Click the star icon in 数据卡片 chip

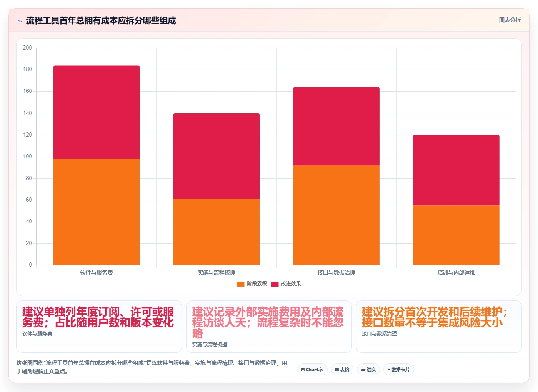point(389,370)
